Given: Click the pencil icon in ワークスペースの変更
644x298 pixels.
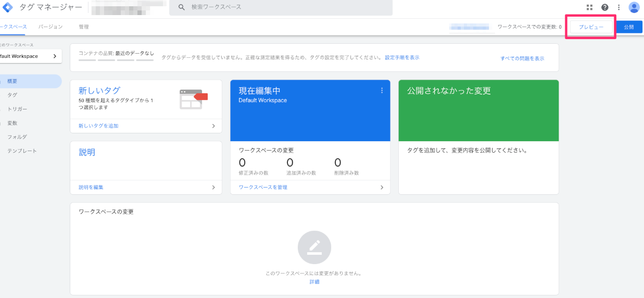Looking at the screenshot, I should [x=314, y=247].
